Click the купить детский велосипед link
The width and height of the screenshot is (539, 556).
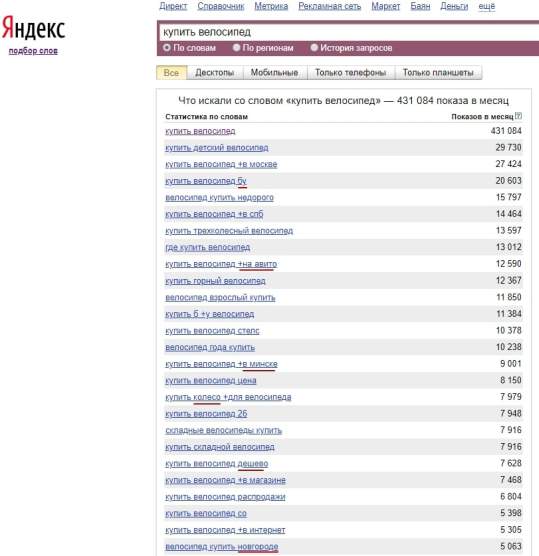pos(217,148)
